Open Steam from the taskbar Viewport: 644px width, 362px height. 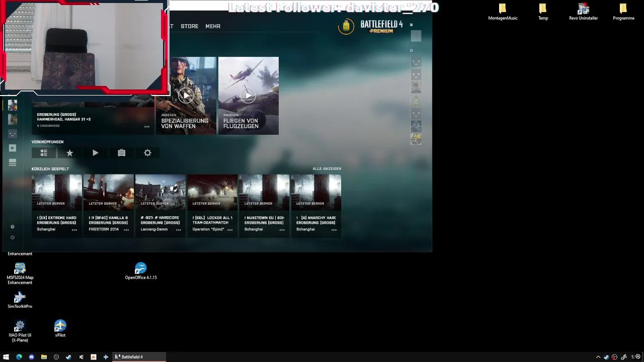point(68,357)
